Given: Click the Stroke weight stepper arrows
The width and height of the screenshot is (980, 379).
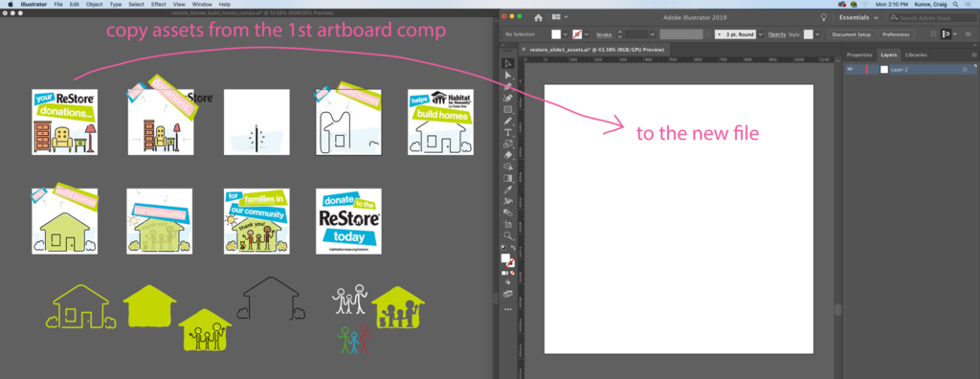Looking at the screenshot, I should pyautogui.click(x=620, y=34).
